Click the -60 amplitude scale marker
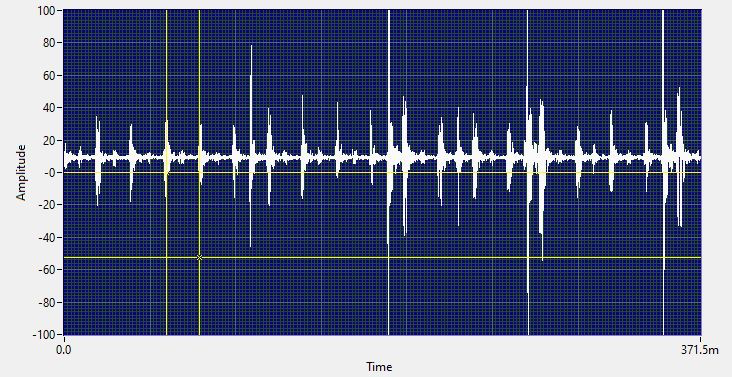 pyautogui.click(x=48, y=270)
